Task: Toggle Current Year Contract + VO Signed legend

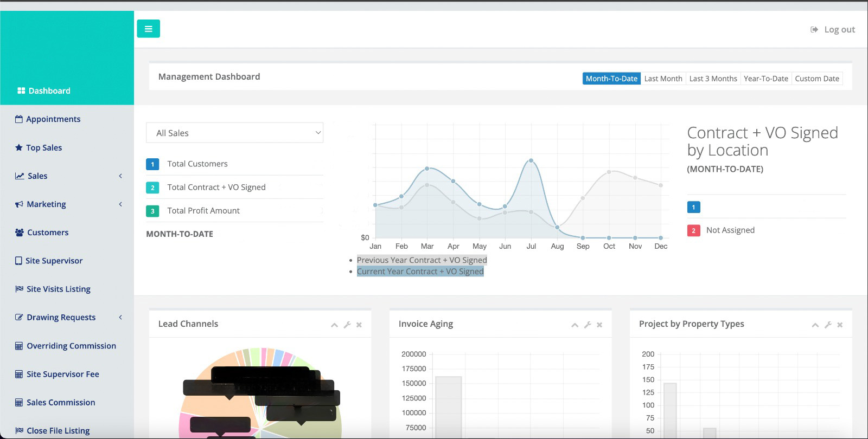Action: [420, 272]
